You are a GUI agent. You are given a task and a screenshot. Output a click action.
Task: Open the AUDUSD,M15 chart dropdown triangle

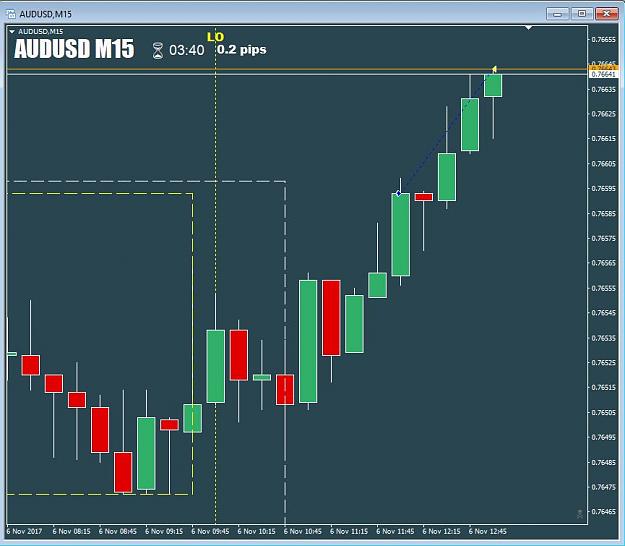tap(12, 31)
